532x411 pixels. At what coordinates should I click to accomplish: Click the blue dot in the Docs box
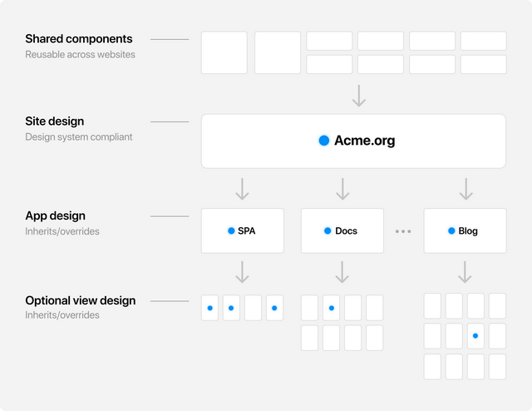tap(328, 230)
